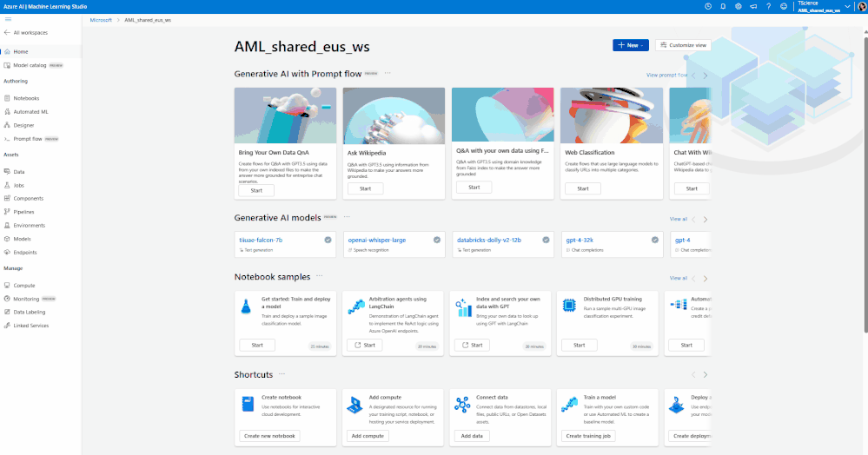Click the user profile avatar
The width and height of the screenshot is (868, 455).
click(x=862, y=7)
